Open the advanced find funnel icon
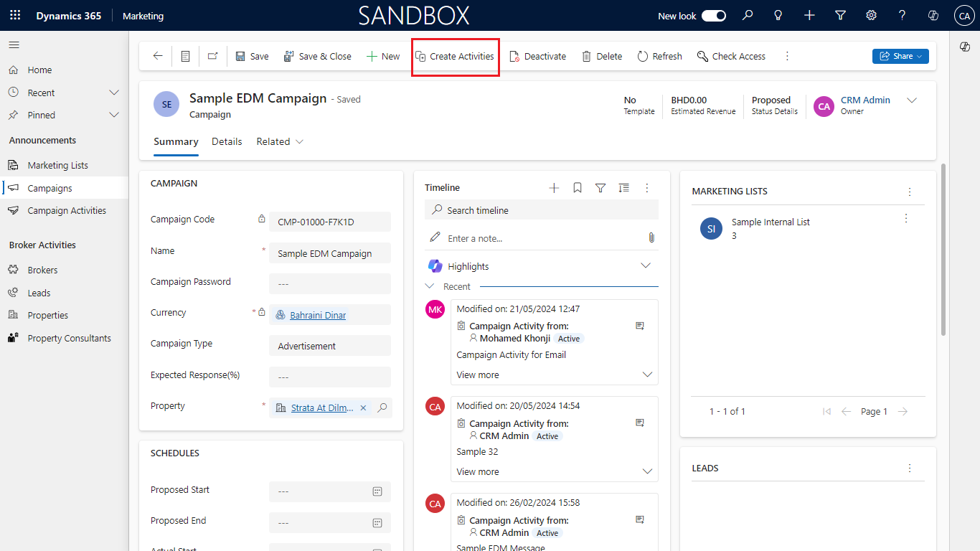This screenshot has width=980, height=551. (840, 16)
